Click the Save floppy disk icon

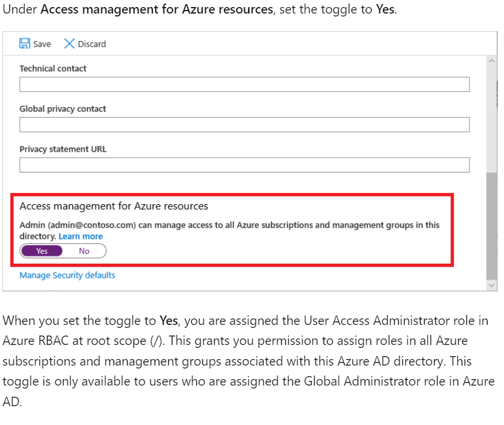point(25,44)
